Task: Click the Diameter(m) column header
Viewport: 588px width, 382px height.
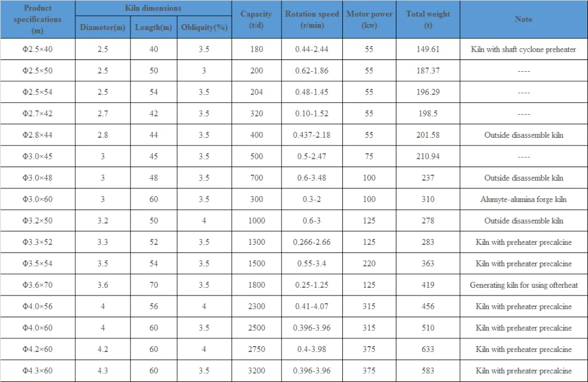Action: (103, 28)
